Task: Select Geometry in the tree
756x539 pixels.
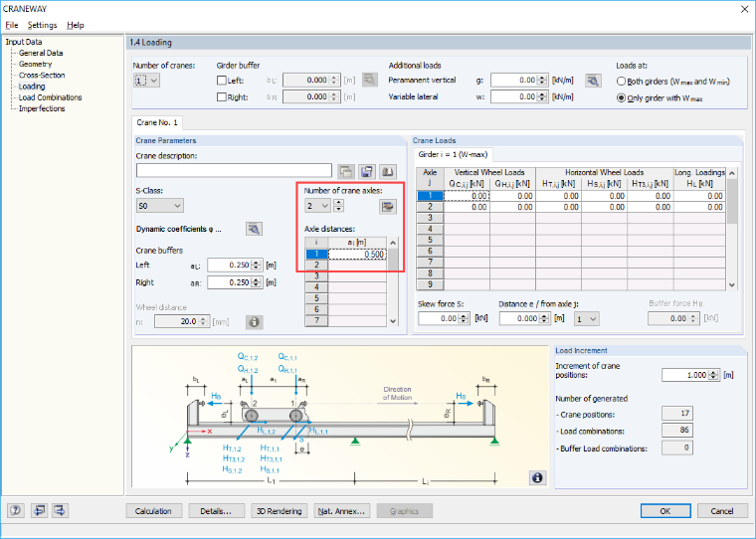Action: tap(35, 64)
